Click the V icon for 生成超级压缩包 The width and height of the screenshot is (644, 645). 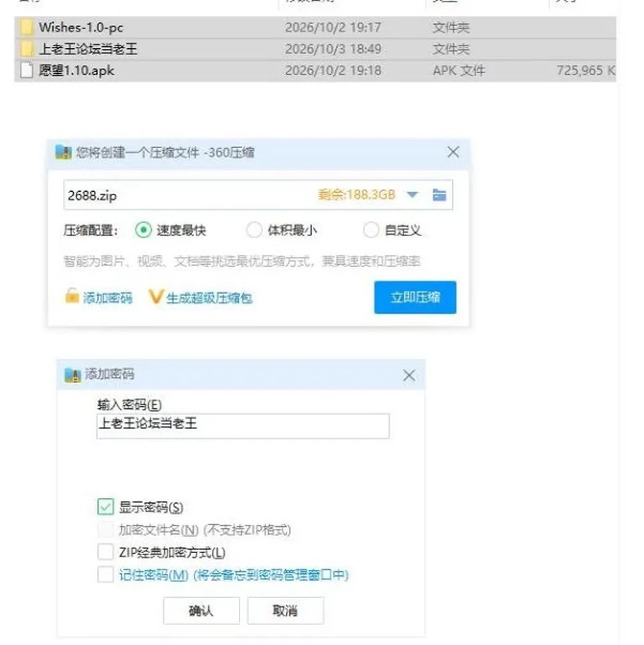coord(156,296)
